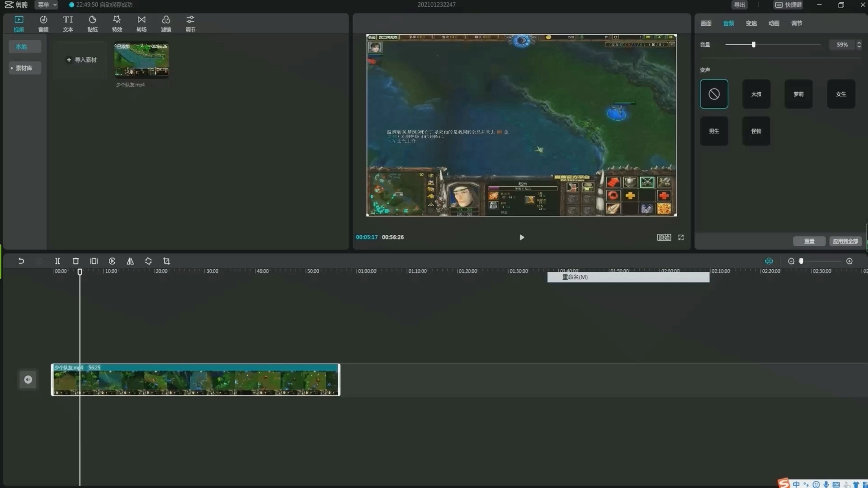Open the 转场 transitions tab
Image resolution: width=868 pixels, height=488 pixels.
coord(142,23)
